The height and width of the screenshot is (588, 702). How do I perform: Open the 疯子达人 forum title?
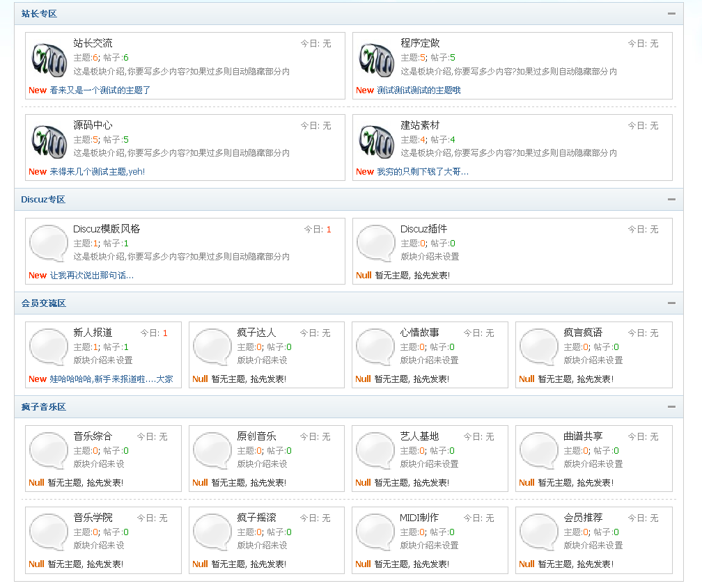(256, 333)
